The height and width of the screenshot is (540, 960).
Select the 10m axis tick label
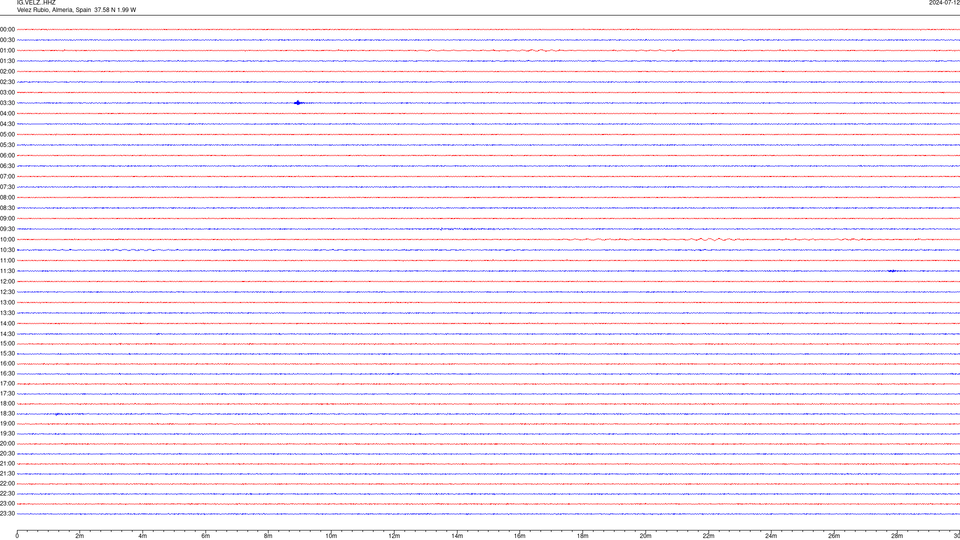pyautogui.click(x=331, y=536)
